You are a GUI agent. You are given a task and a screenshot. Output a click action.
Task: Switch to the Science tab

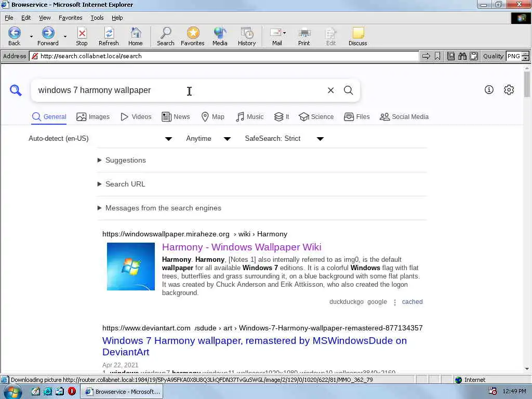coord(316,117)
